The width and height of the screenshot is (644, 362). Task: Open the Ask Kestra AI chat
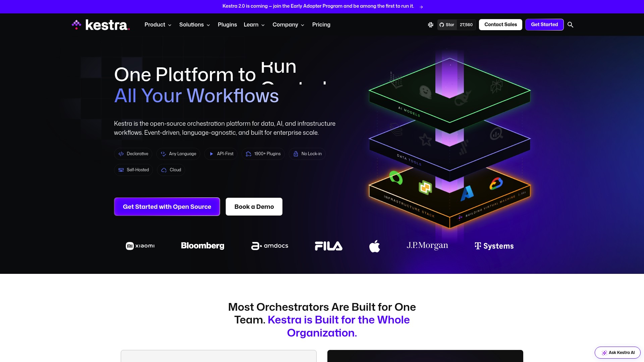coord(618,353)
